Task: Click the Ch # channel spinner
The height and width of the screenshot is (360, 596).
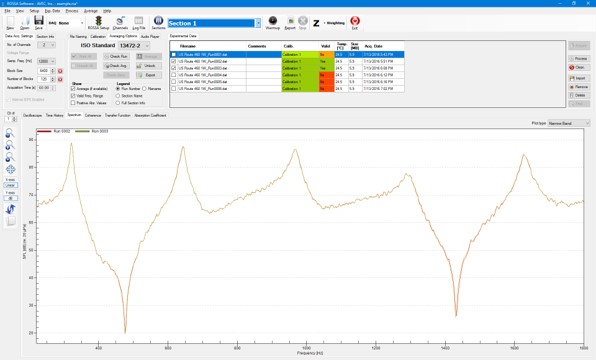Action: tap(14, 119)
